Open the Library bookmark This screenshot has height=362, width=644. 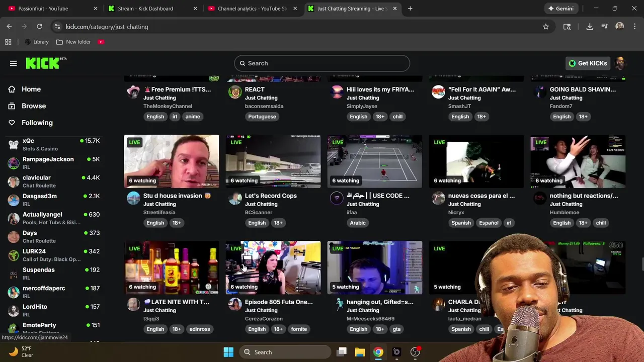coord(37,42)
